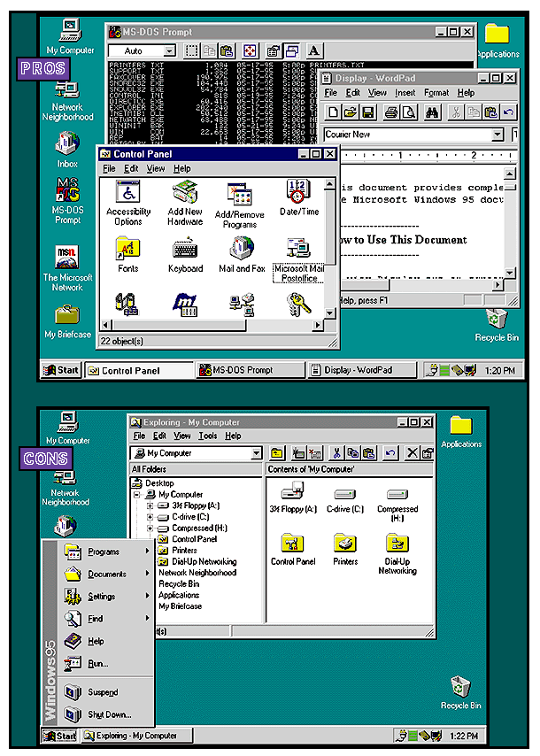The width and height of the screenshot is (540, 756).
Task: Click the Font 'A' icon in MS-DOS Prompt toolbar
Action: (x=313, y=50)
